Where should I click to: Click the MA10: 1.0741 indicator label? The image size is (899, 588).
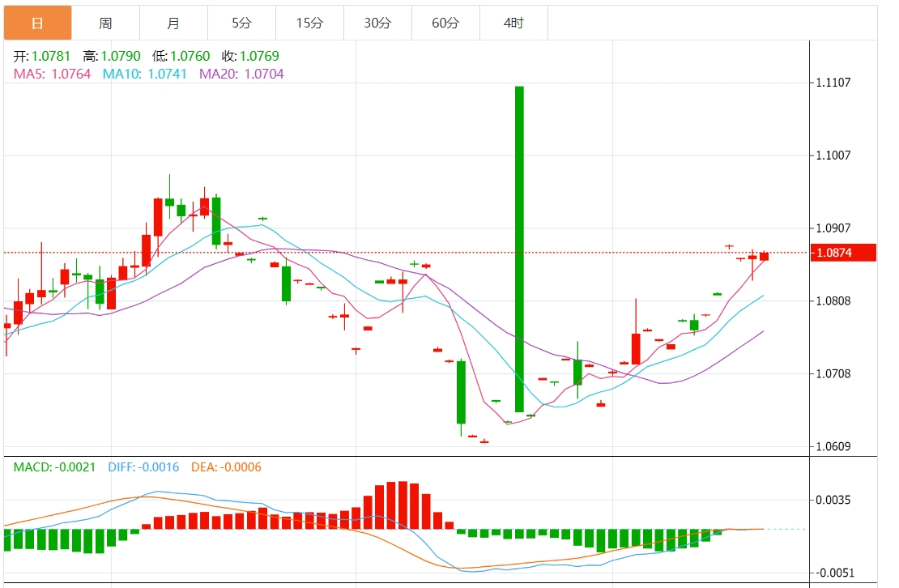point(145,74)
